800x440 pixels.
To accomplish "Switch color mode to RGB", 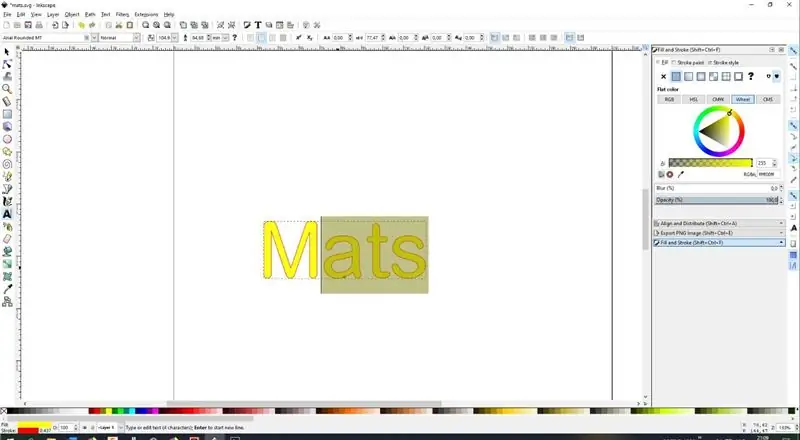I will pyautogui.click(x=669, y=100).
